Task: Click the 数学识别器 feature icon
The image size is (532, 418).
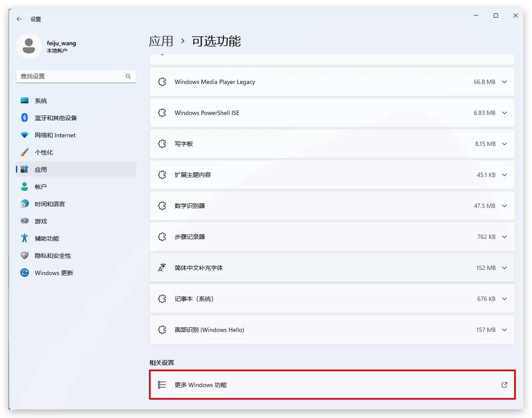Action: point(162,206)
